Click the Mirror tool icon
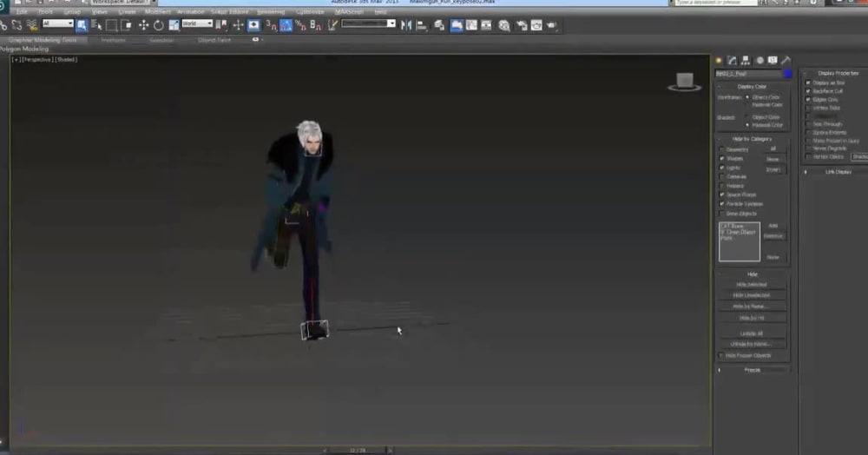868x455 pixels. pyautogui.click(x=406, y=25)
